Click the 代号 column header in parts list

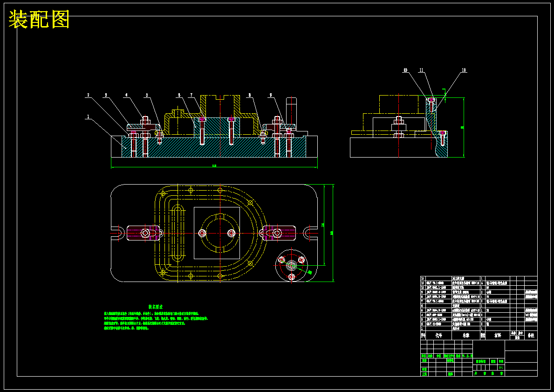pos(439,336)
